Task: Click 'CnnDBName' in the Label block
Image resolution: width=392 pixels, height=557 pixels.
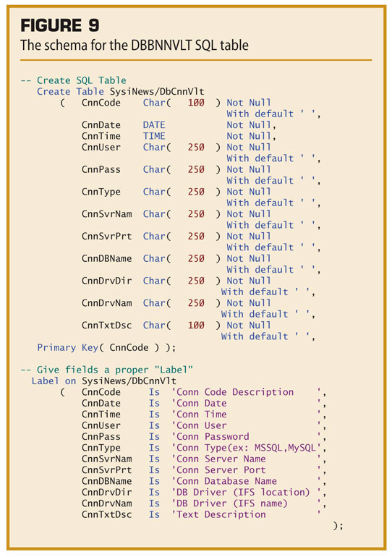Action: click(106, 481)
